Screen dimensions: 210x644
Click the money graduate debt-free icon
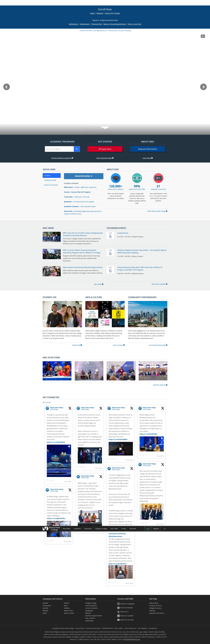(x=137, y=178)
